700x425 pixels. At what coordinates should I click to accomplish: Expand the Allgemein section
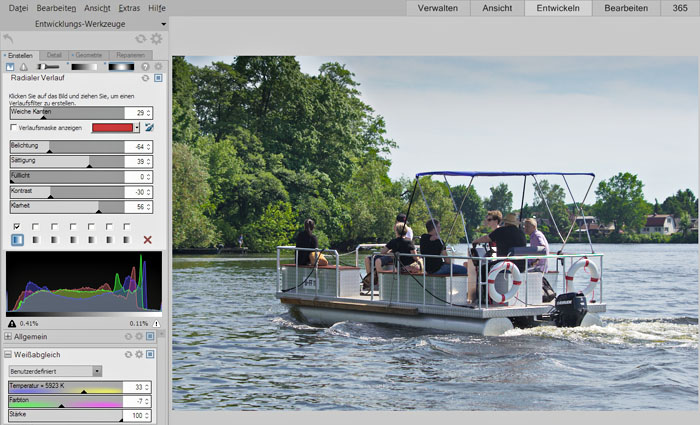[8, 337]
